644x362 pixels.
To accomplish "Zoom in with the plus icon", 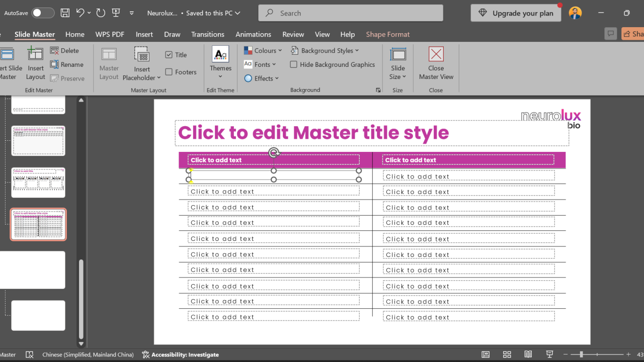I will coord(628,354).
